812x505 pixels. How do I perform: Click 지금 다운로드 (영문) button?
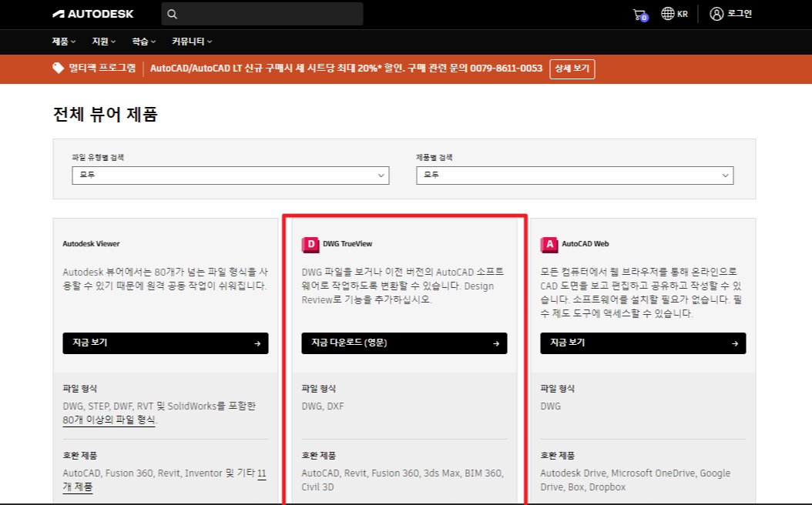click(x=404, y=343)
